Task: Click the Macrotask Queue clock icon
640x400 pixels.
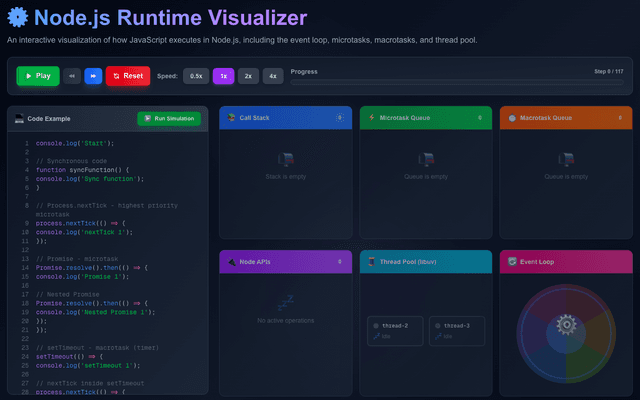Action: [x=512, y=118]
